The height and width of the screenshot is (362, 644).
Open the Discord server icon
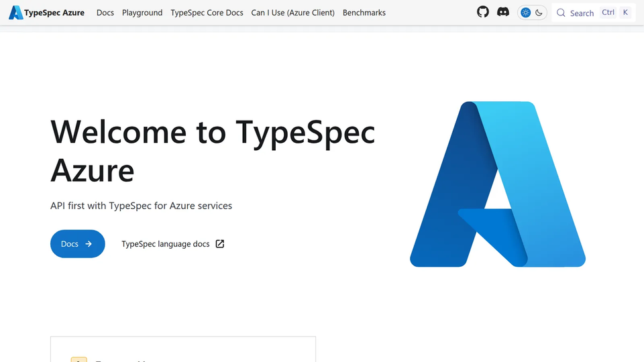point(503,12)
